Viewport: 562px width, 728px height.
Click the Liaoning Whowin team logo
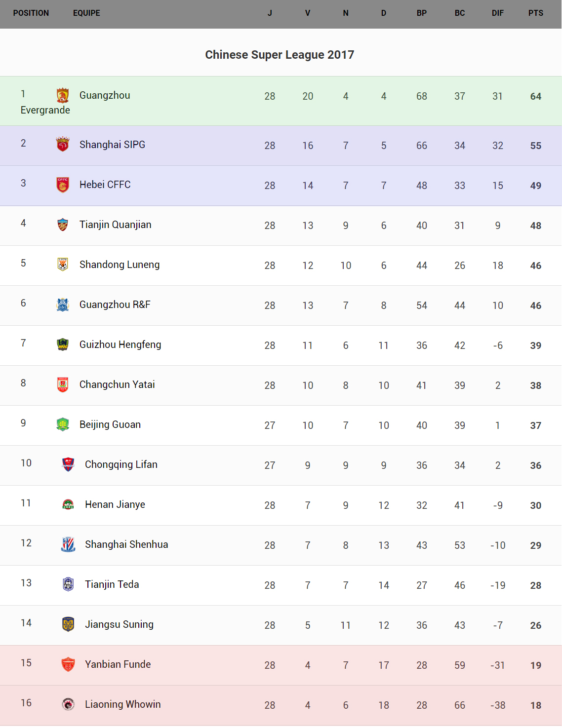[x=68, y=704]
